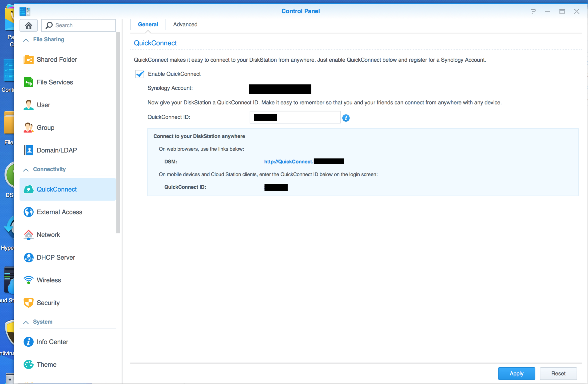Click the Network house icon
The image size is (588, 384).
(x=28, y=235)
